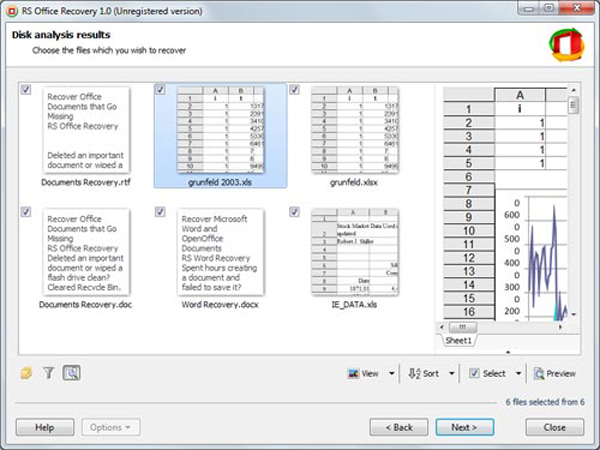Click the RS Office Recovery title bar icon
The width and height of the screenshot is (600, 450).
point(12,11)
